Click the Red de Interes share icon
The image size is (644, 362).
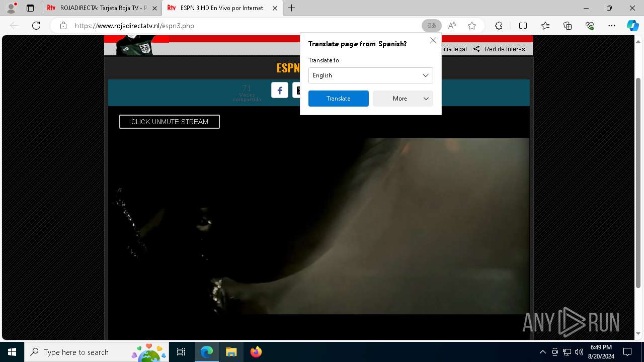[x=476, y=49]
